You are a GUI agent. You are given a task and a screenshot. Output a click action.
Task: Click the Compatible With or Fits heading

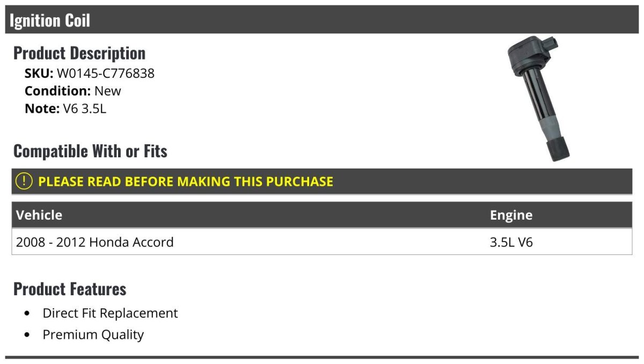(90, 151)
